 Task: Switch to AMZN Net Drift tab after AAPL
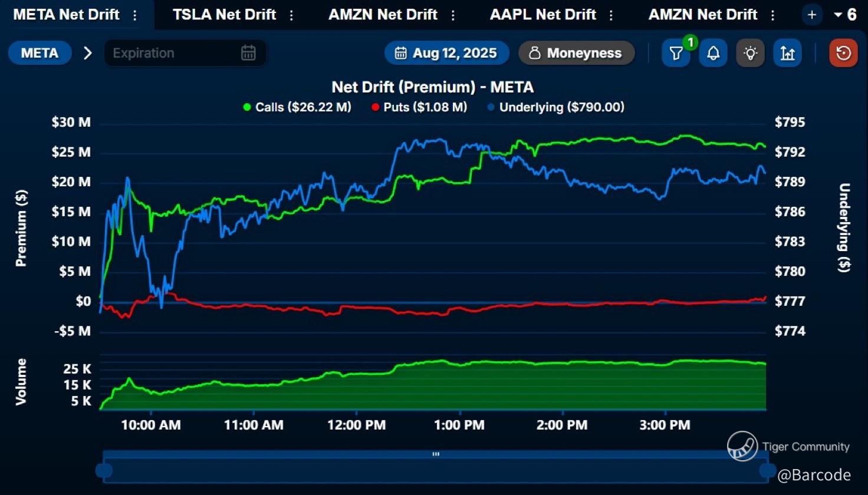[x=703, y=15]
